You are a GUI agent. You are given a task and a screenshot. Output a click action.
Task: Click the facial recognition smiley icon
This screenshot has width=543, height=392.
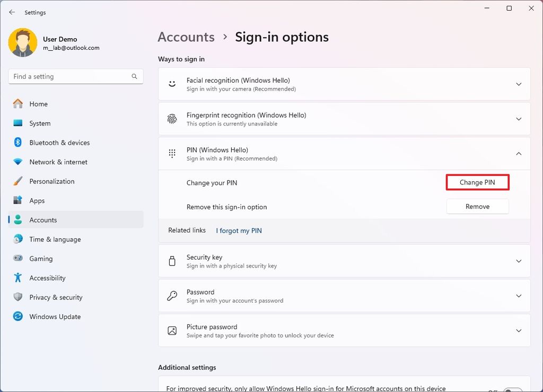click(x=171, y=84)
